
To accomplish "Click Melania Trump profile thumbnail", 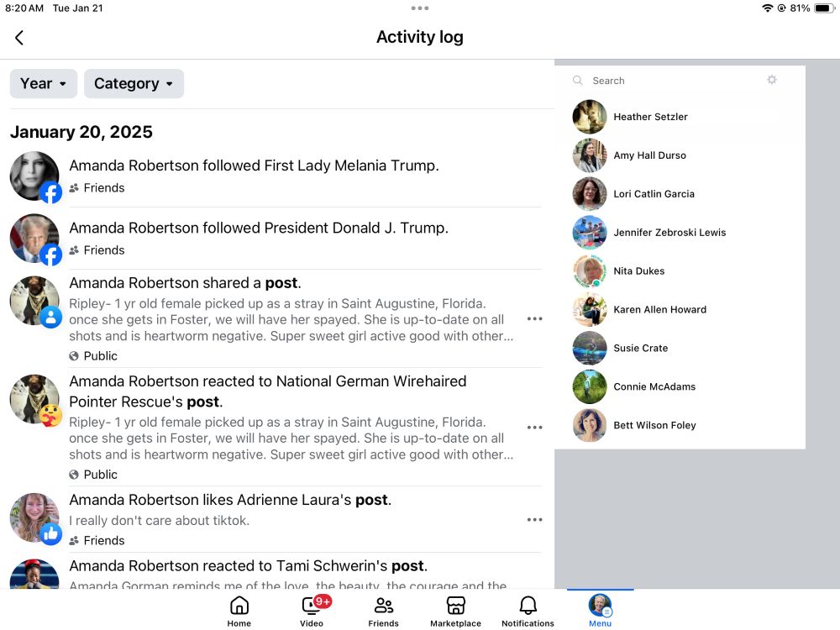I will pos(35,176).
